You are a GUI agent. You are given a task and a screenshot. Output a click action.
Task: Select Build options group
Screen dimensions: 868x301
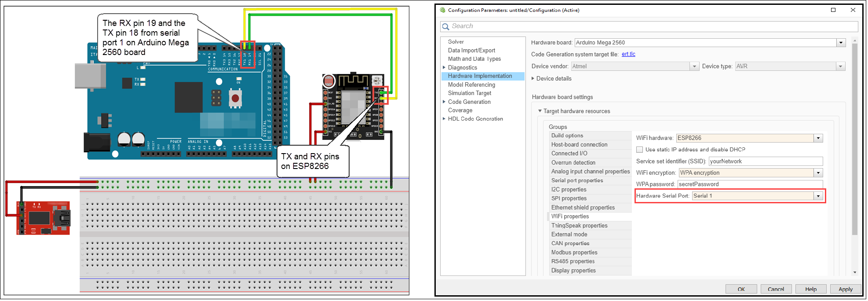(x=590, y=136)
